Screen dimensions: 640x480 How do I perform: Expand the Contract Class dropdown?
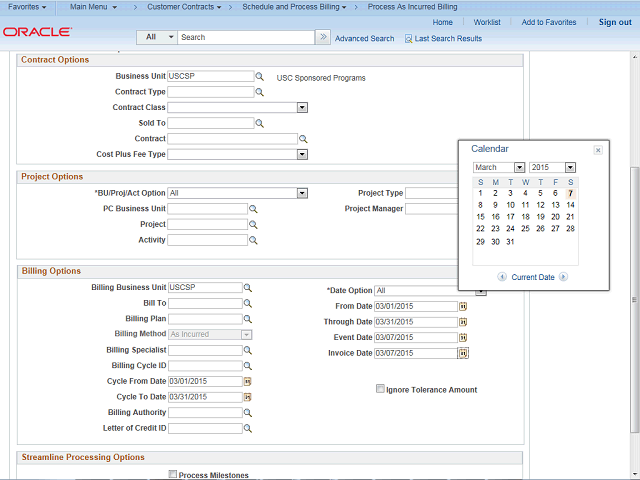[302, 107]
